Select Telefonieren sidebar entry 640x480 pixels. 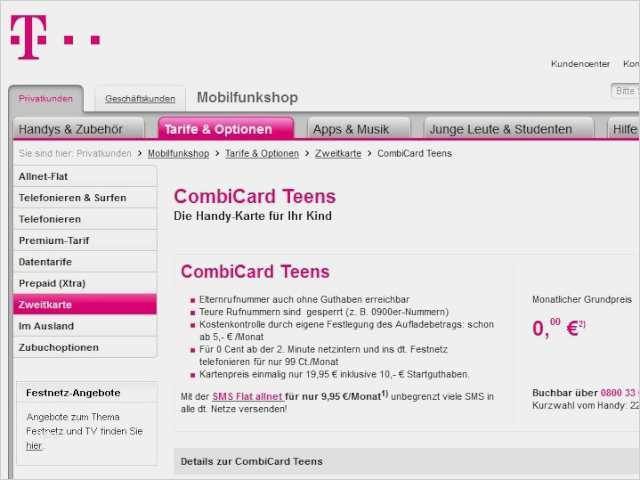pos(85,219)
